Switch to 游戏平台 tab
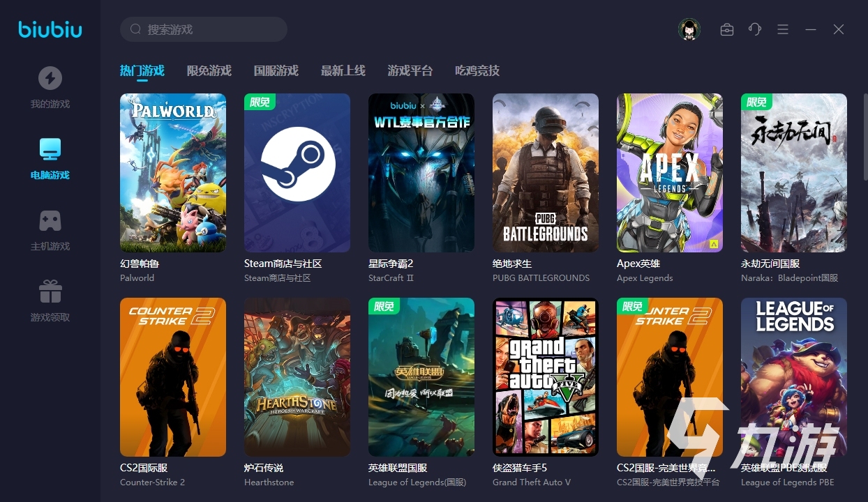Screen dimensions: 868x502 410,70
